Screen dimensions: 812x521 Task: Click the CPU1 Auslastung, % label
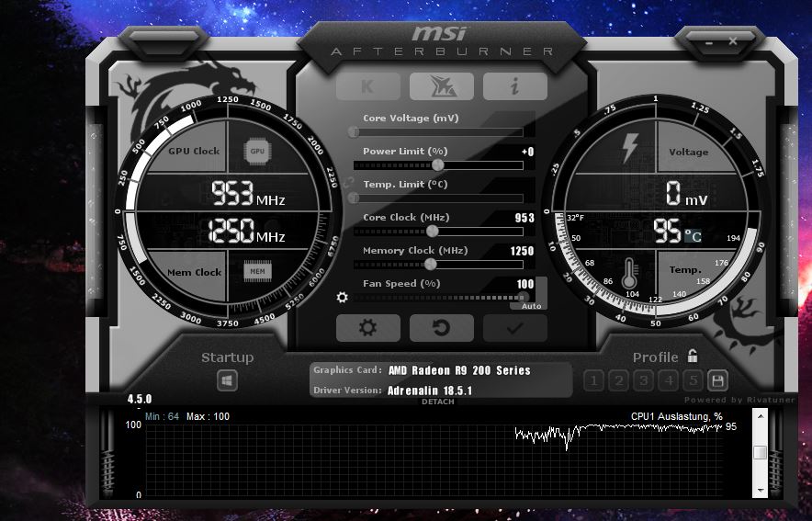(676, 416)
